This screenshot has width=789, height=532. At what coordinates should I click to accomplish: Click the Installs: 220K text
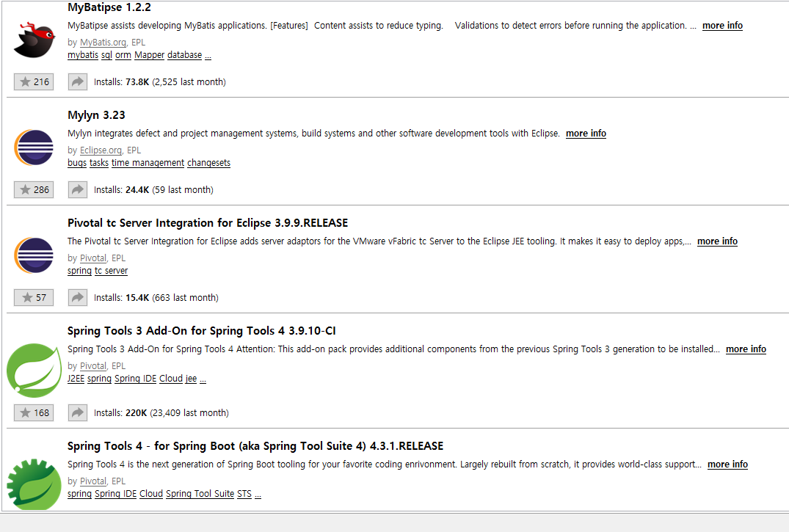click(x=161, y=412)
